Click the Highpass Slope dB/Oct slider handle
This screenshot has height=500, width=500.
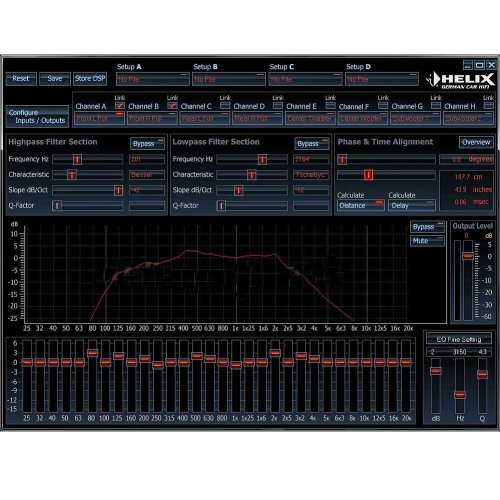point(118,190)
